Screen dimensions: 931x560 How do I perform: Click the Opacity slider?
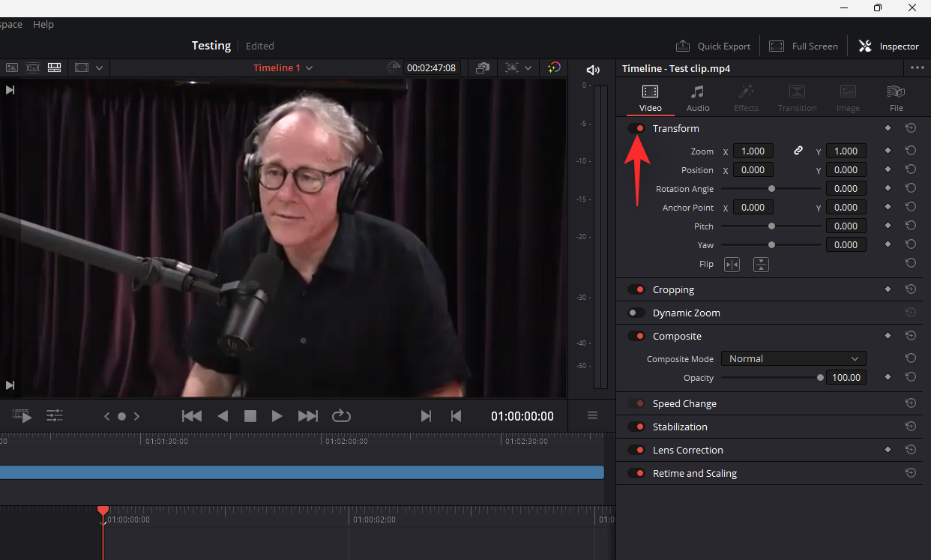[x=771, y=377]
